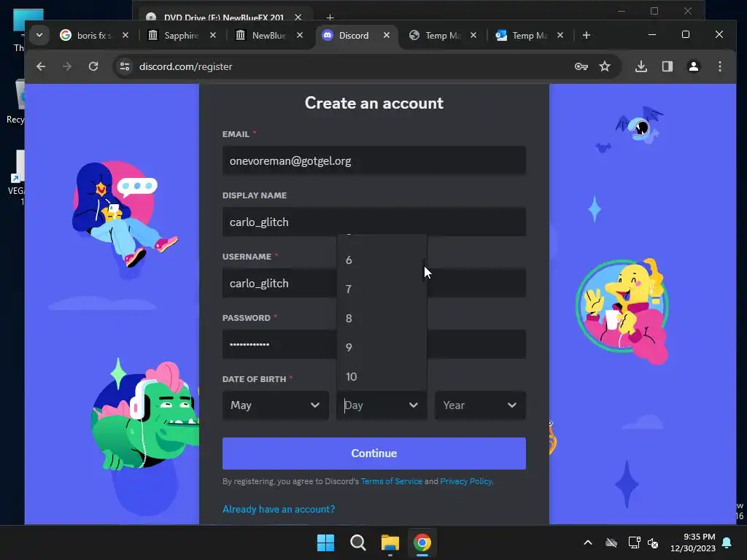Open a new tab with plus button
The width and height of the screenshot is (747, 560).
[x=587, y=35]
